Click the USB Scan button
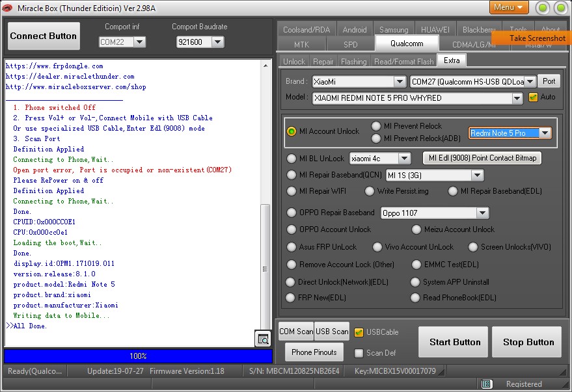Viewport: 572px width, 392px height. [x=332, y=331]
